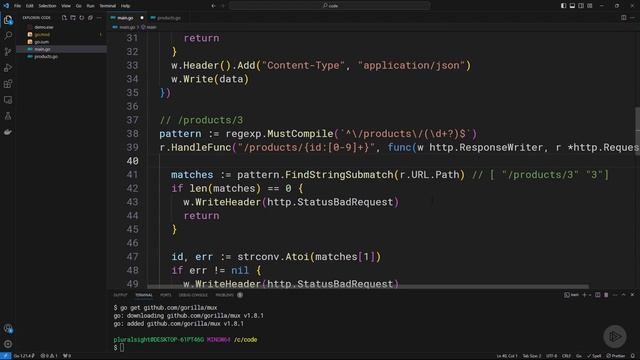Split the terminal pane
Viewport: 640px width, 360px height.
598,295
